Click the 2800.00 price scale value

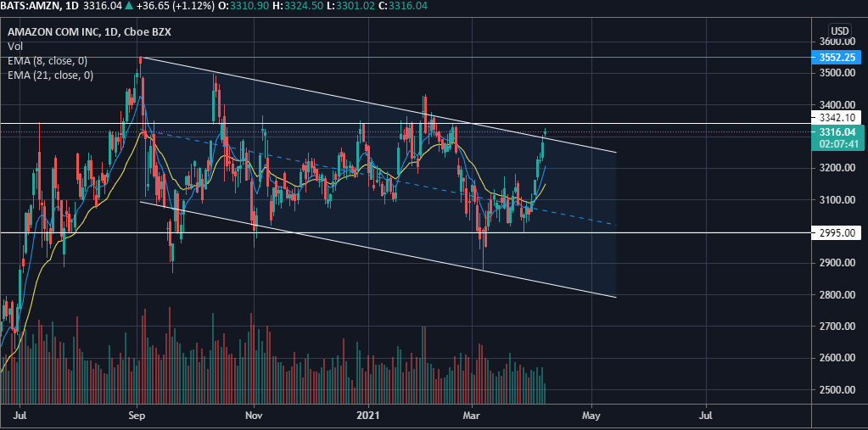click(x=837, y=295)
